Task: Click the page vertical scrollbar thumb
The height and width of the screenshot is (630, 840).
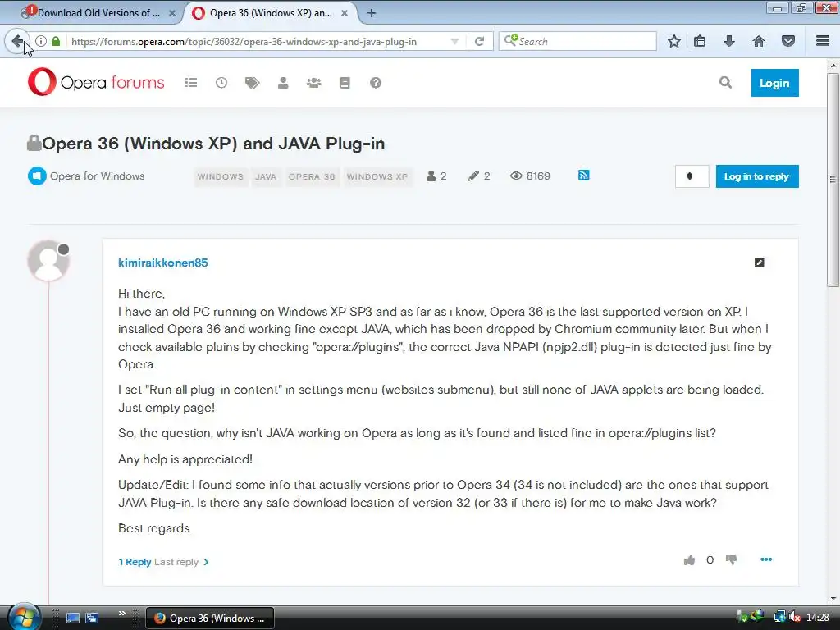Action: tap(833, 180)
